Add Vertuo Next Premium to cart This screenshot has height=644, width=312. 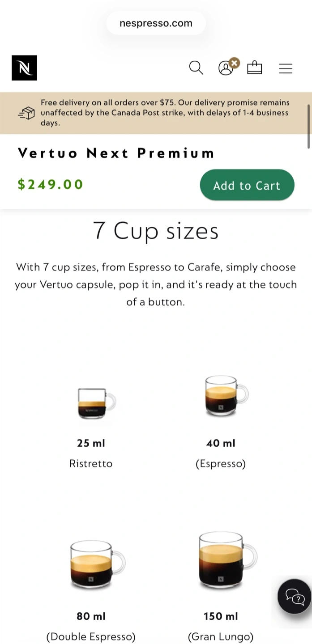tap(247, 185)
